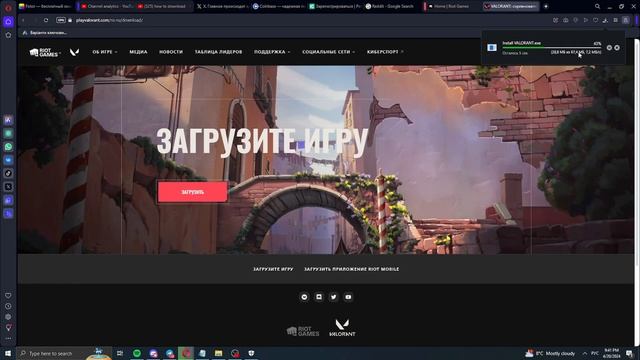Click ЗАГРУЗИТЬ ПРИЛОЖЕНИЕ RIOT MOBILE link
The width and height of the screenshot is (640, 360).
(351, 269)
